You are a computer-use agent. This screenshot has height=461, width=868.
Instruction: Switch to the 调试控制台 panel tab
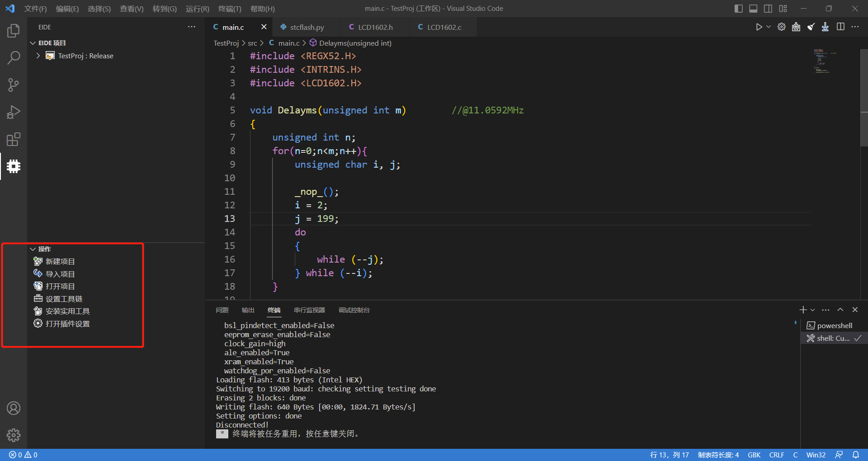tap(354, 310)
